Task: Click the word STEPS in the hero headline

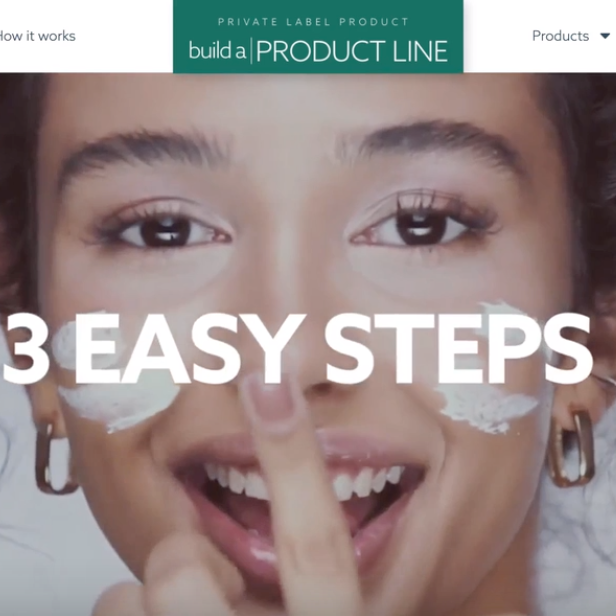Action: point(459,349)
